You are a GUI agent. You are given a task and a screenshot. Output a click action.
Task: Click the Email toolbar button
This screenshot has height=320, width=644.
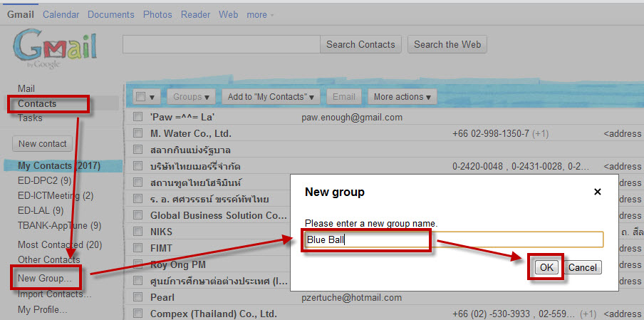pos(344,97)
